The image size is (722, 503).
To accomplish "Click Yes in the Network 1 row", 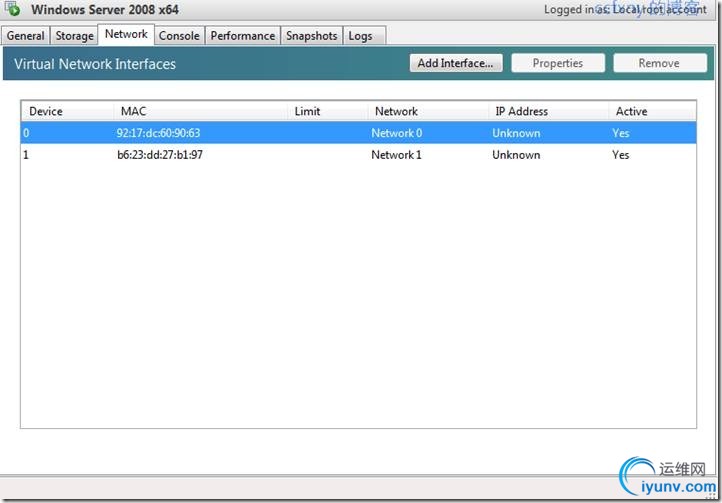I will 621,155.
